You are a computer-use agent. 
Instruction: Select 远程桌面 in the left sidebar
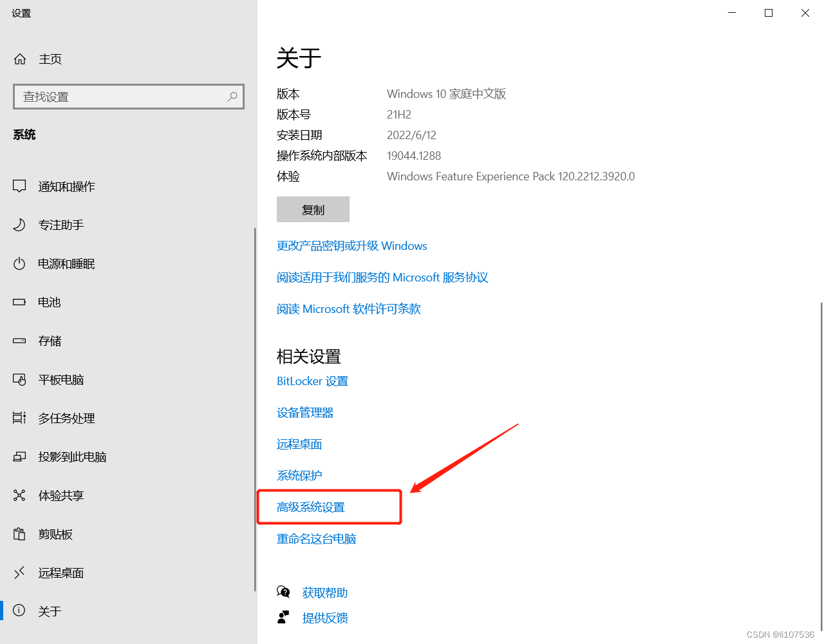coord(127,573)
